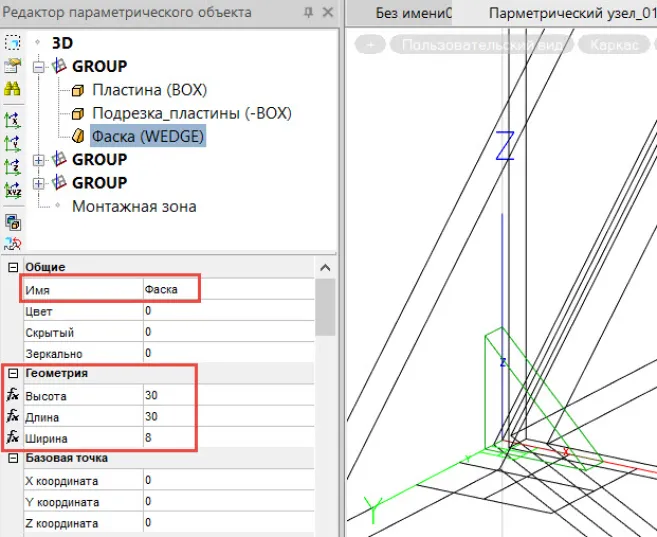657x537 pixels.
Task: Click the XYZ axes icon
Action: point(13,189)
